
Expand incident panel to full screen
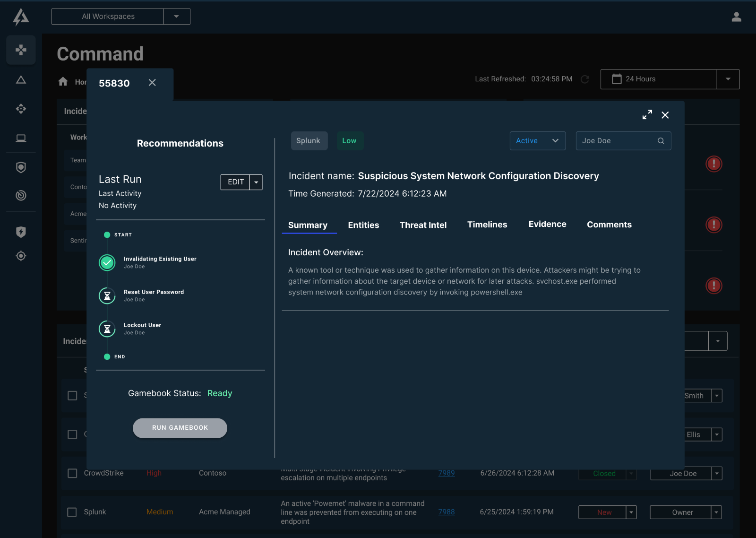(647, 115)
